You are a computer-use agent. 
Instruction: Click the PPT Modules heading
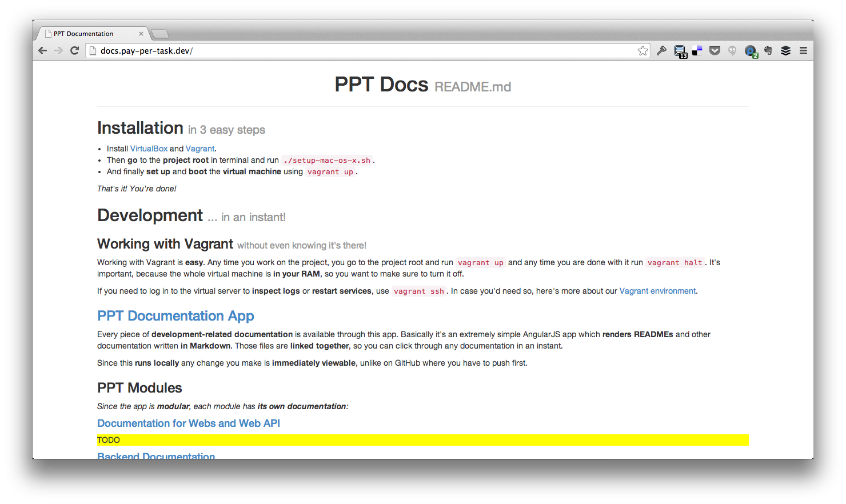(139, 388)
